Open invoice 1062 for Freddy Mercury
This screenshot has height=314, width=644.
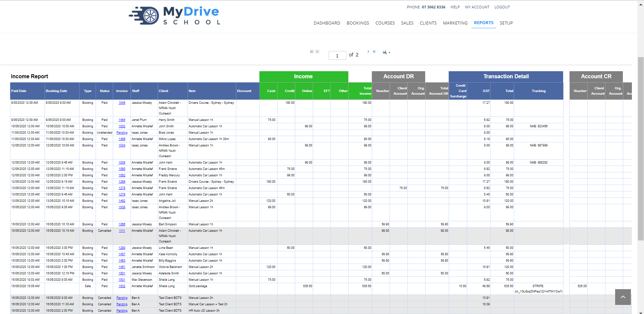[x=122, y=175]
